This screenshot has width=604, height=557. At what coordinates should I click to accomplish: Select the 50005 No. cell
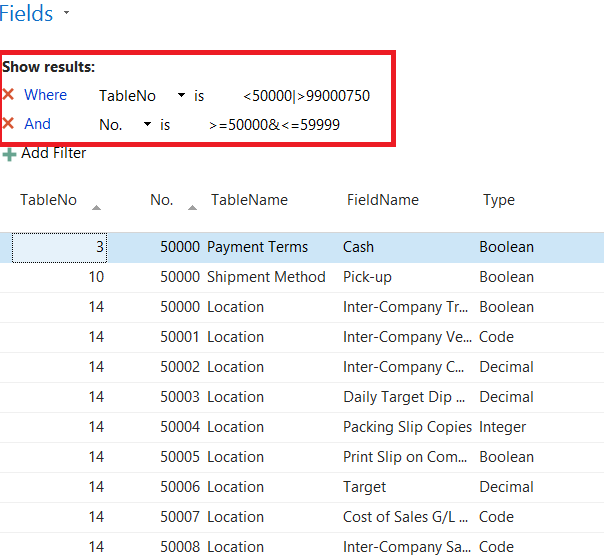pyautogui.click(x=180, y=457)
